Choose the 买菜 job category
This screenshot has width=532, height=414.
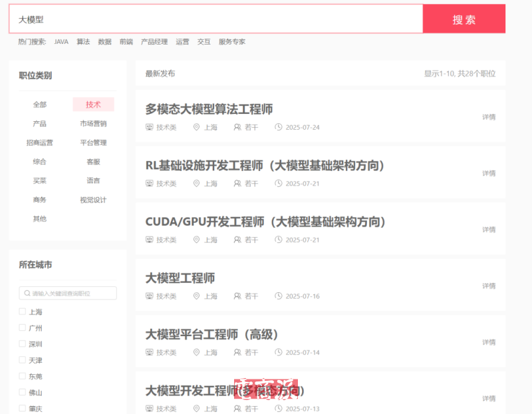tap(40, 180)
